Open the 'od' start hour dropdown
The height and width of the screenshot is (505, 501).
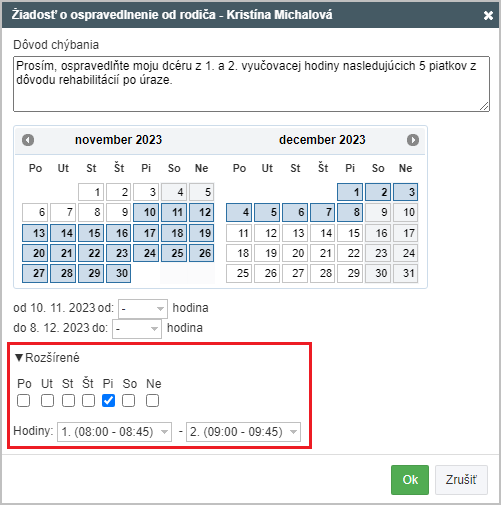tap(143, 309)
